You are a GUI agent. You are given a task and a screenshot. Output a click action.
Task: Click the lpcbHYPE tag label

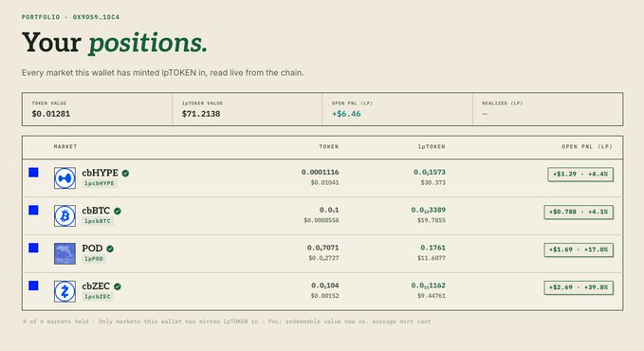100,183
